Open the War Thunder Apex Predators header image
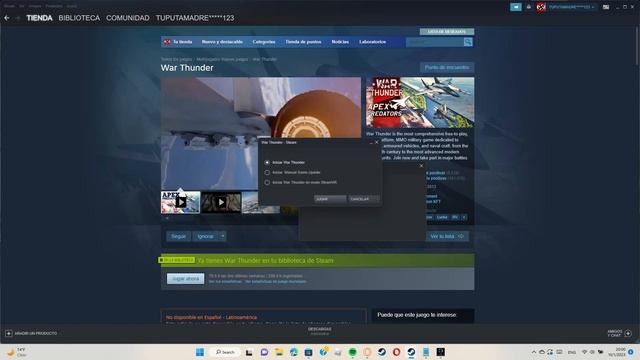The height and width of the screenshot is (360, 640). (x=420, y=102)
